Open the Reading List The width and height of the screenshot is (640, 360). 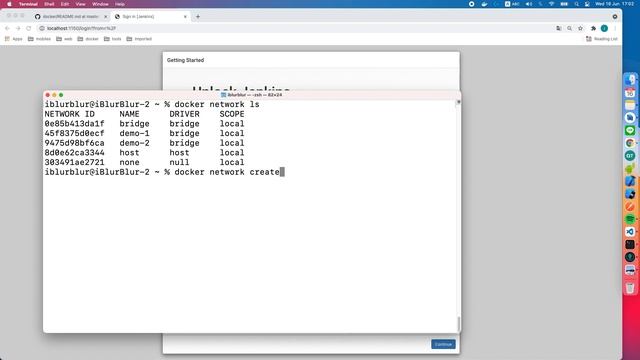[x=602, y=39]
